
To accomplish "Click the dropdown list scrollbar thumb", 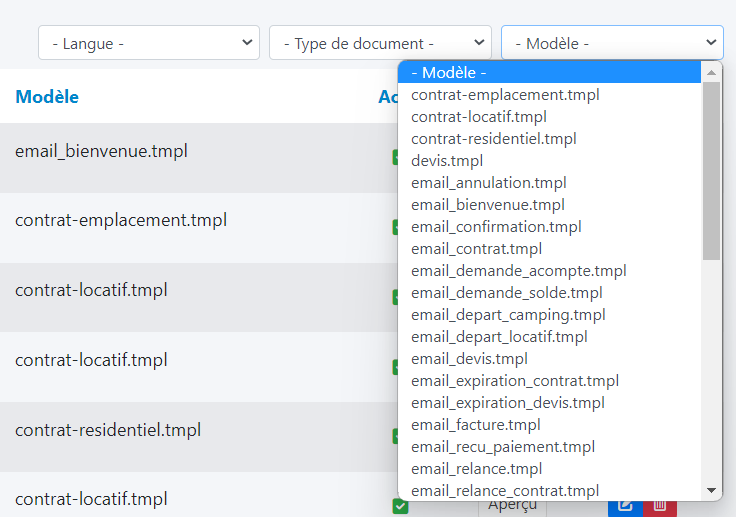I will click(x=712, y=170).
